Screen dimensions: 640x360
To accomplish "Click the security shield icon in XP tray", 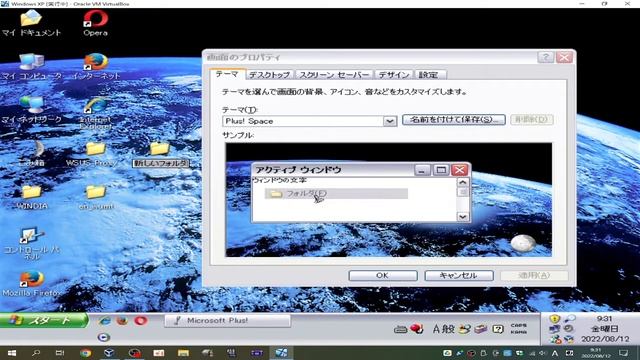I will pyautogui.click(x=554, y=319).
